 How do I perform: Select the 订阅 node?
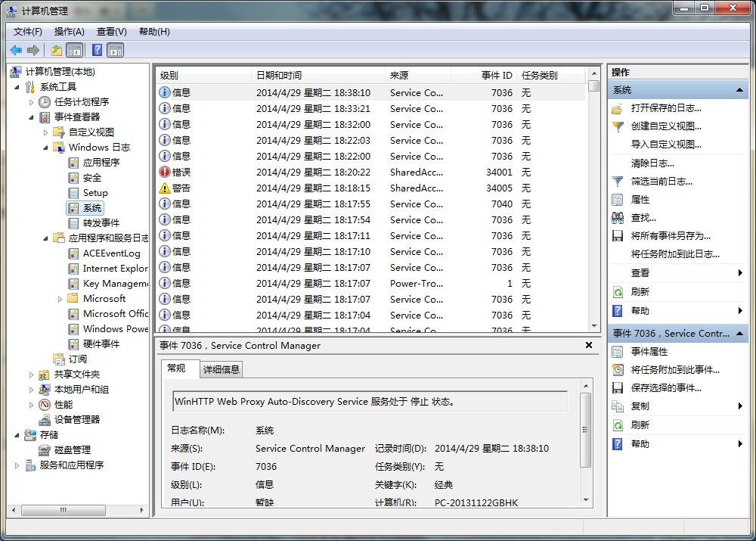(x=77, y=359)
